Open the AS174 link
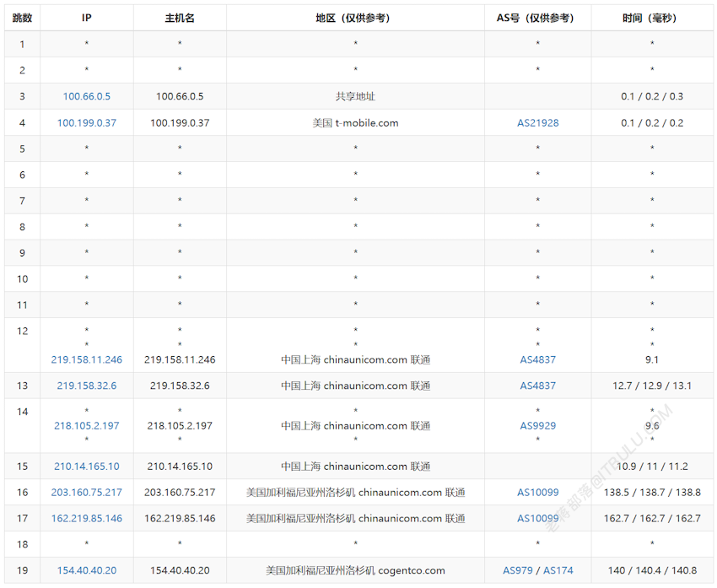The width and height of the screenshot is (717, 588). click(558, 571)
